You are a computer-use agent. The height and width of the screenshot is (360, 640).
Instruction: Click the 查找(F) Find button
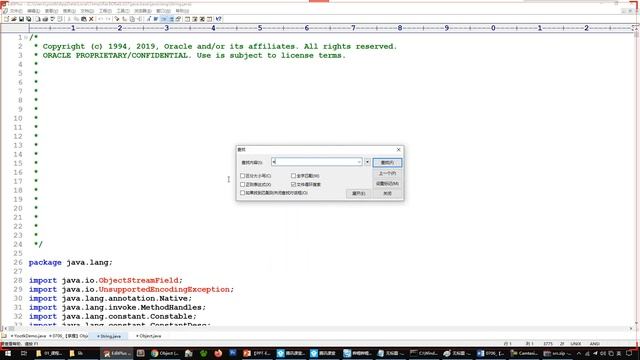coord(387,162)
